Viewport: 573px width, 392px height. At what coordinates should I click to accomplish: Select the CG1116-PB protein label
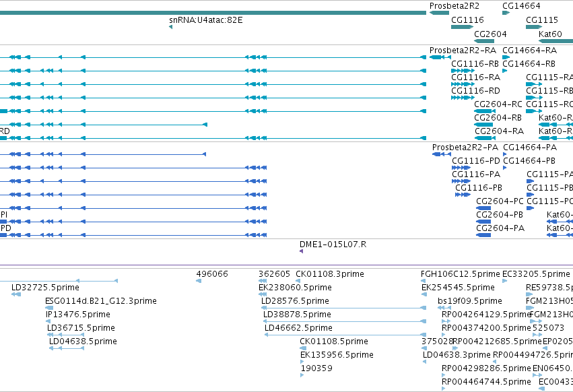point(479,188)
